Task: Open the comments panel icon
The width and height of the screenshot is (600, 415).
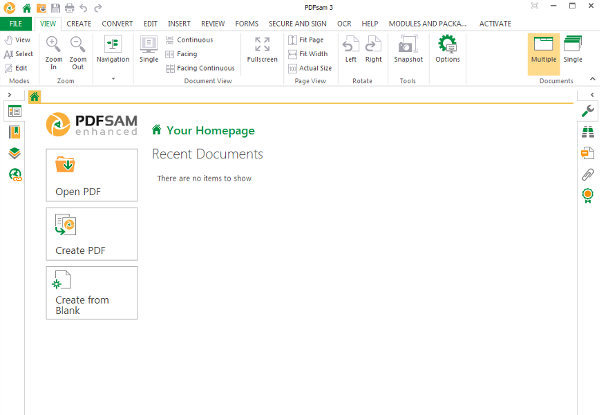Action: coord(587,153)
